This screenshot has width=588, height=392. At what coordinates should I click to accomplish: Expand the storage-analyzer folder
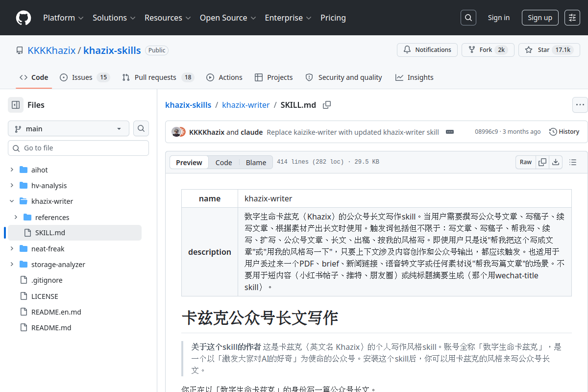pos(12,264)
